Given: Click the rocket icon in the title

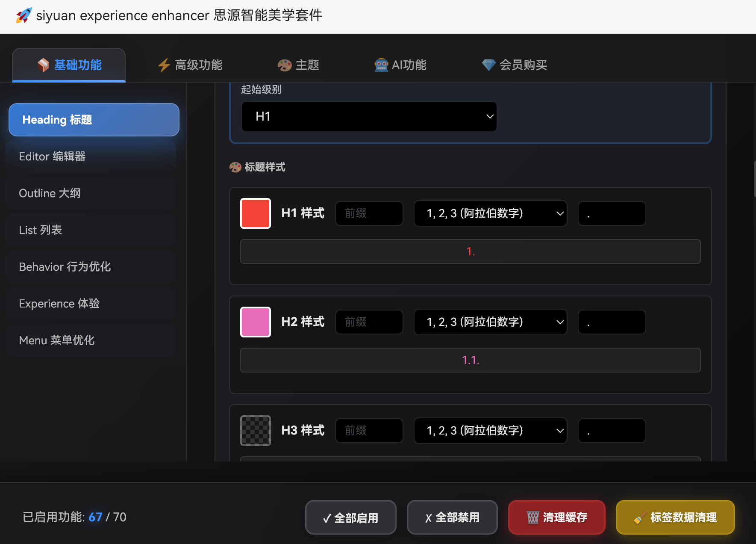Looking at the screenshot, I should click(x=24, y=15).
